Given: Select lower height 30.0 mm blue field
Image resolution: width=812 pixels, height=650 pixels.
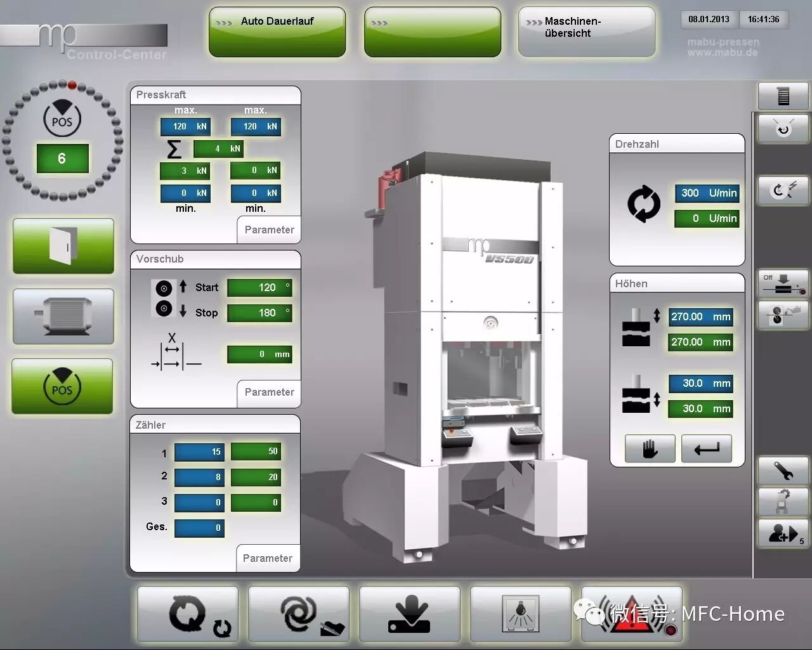Looking at the screenshot, I should click(701, 384).
